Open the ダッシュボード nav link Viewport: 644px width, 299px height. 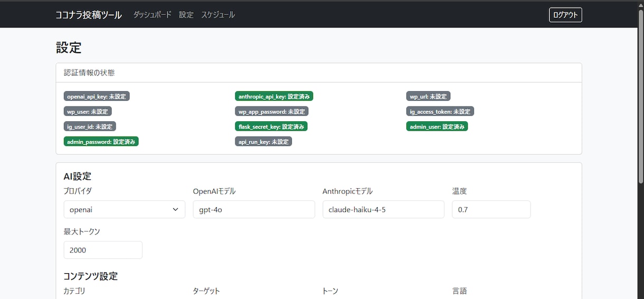coord(152,15)
